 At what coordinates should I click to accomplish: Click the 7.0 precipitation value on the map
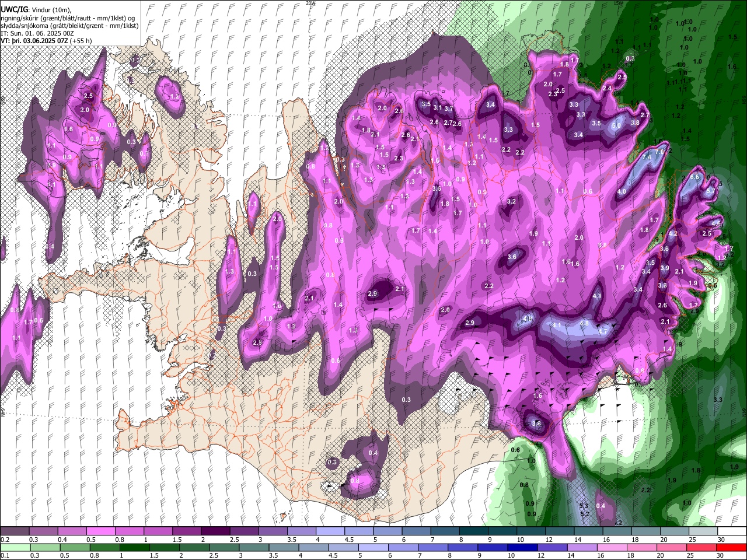point(660,152)
